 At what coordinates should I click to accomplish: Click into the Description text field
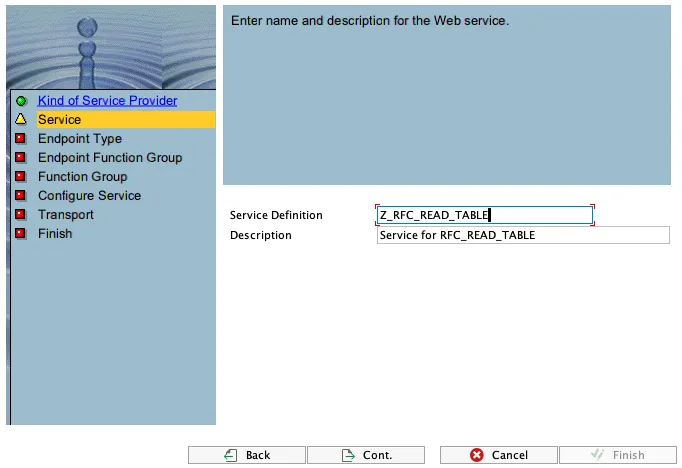click(x=523, y=235)
